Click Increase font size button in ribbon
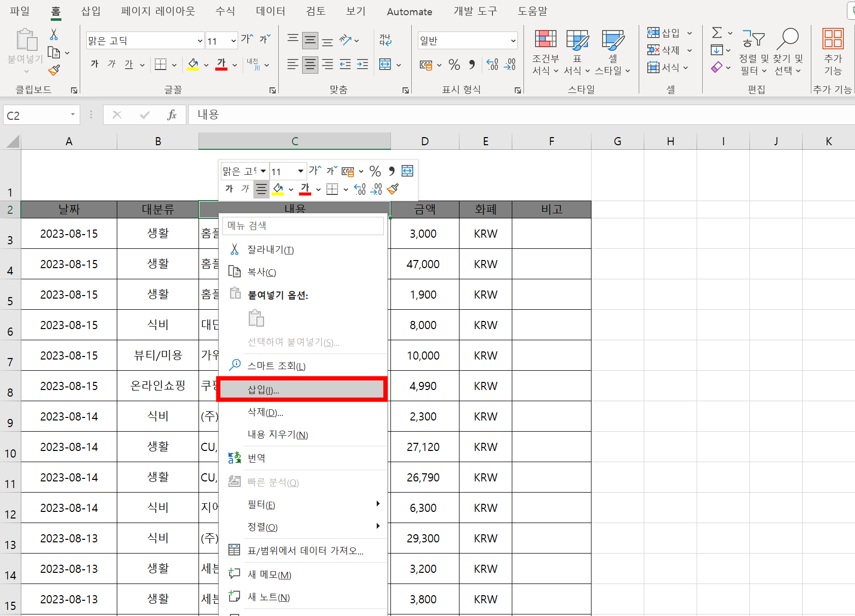The height and width of the screenshot is (616, 855). pos(247,40)
